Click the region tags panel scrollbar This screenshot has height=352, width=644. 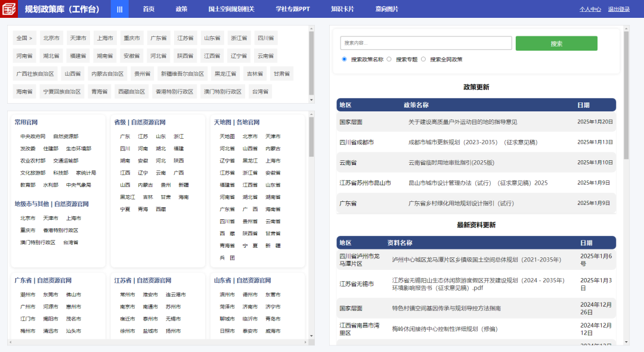tap(311, 64)
